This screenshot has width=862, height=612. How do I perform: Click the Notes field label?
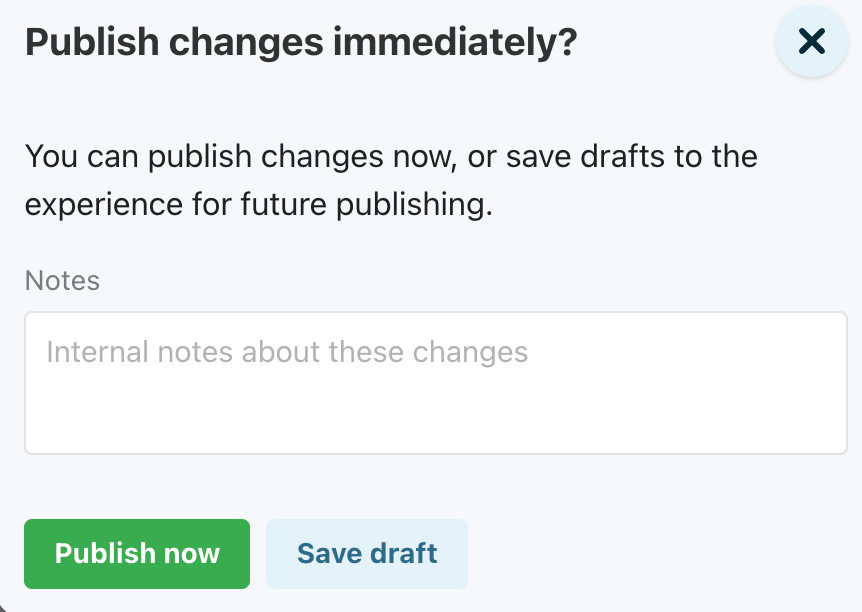[62, 280]
